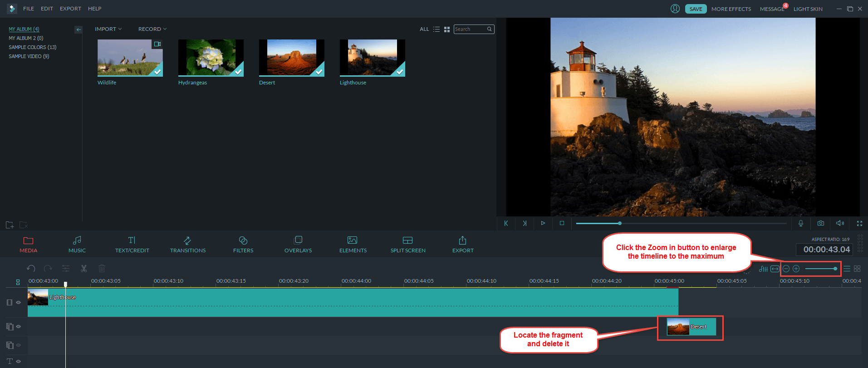This screenshot has height=368, width=868.
Task: Open the Help menu
Action: point(94,9)
